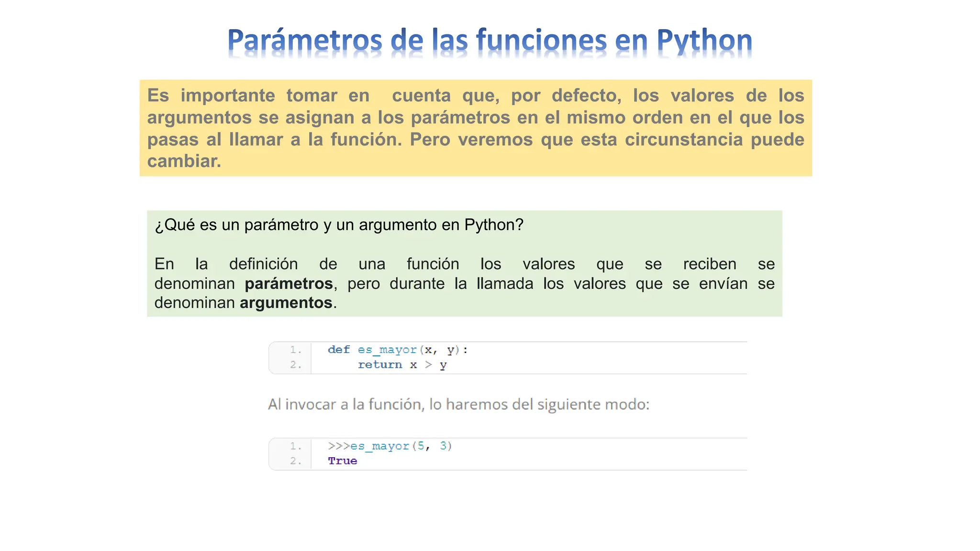Click the question '¿Qué es un parámetro...'
This screenshot has width=980, height=551.
339,225
